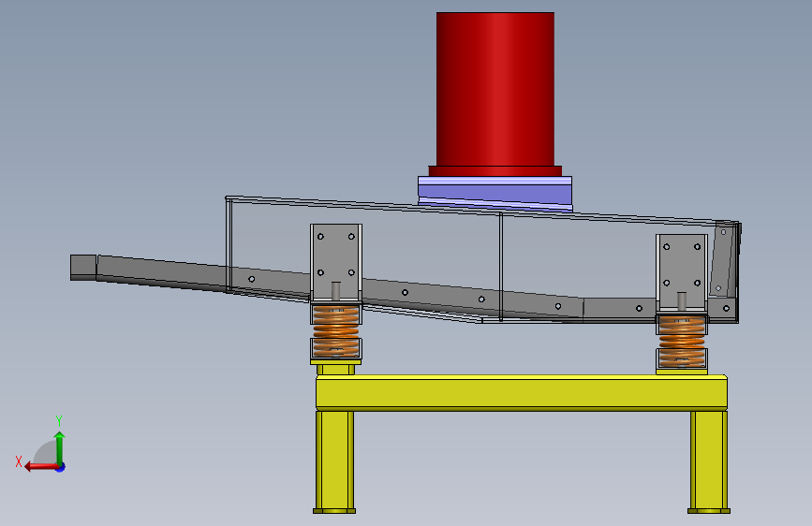Click the green Y axis arrow on triad
The width and height of the screenshot is (812, 526).
pos(60,447)
